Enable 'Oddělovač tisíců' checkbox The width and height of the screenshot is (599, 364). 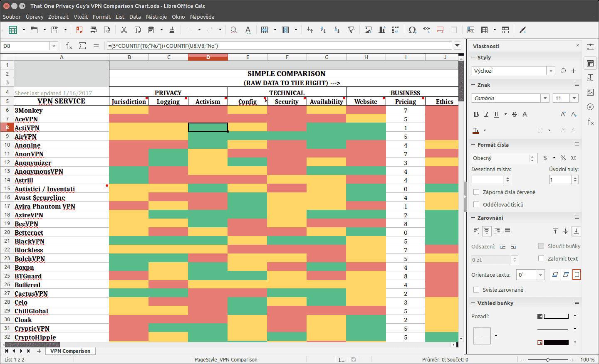tap(477, 204)
